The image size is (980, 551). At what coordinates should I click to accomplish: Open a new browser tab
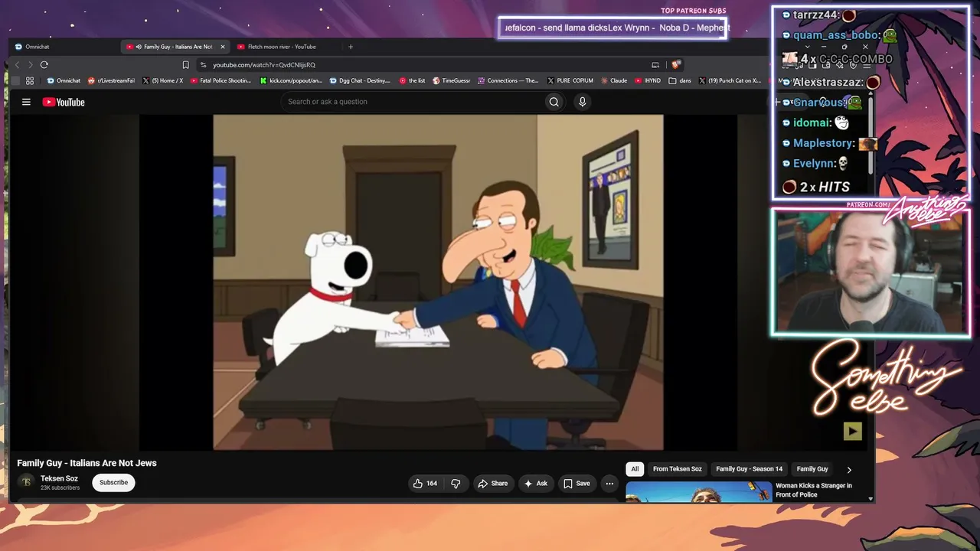click(351, 47)
